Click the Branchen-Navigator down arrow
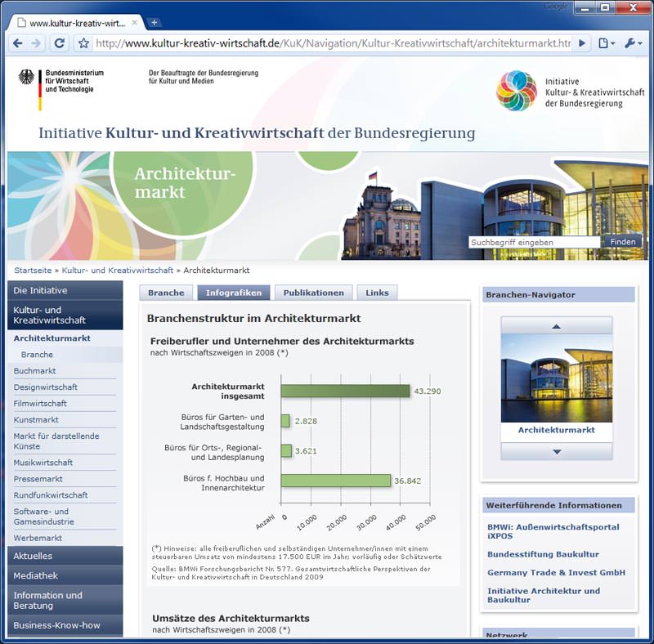 (x=557, y=451)
